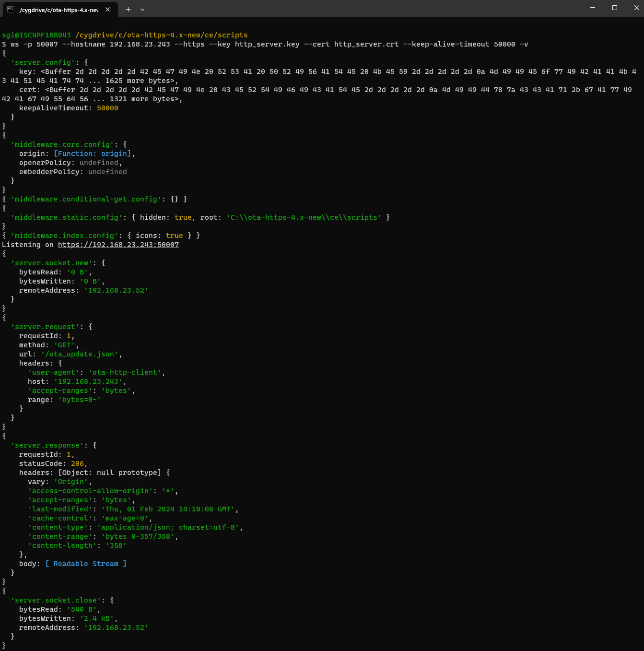Screen dimensions: 644x651
Task: Click the cache-control value 'max-age=0'
Action: coord(125,518)
